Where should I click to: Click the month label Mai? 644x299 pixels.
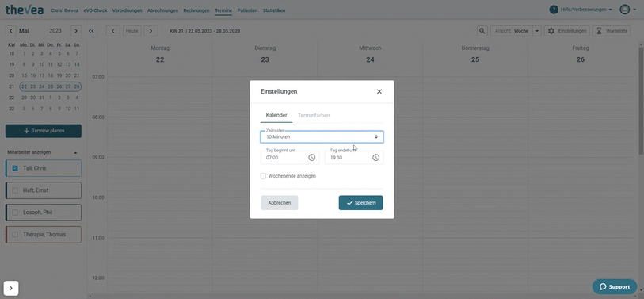pyautogui.click(x=24, y=31)
